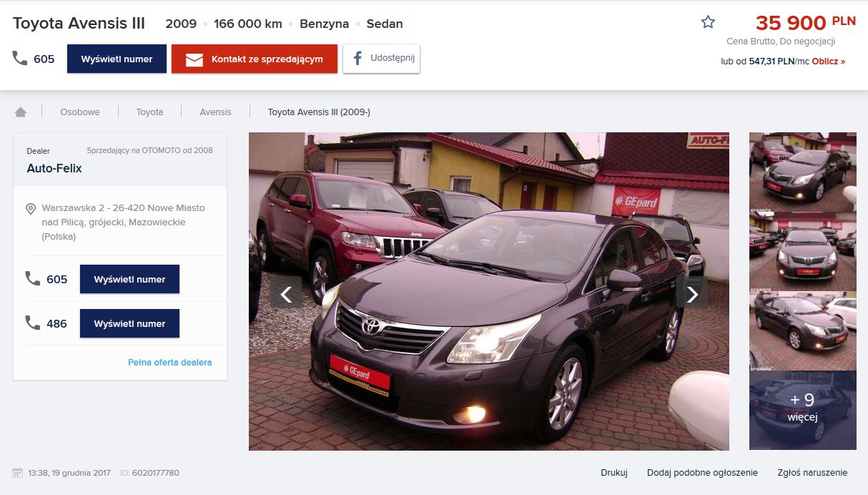Click the Benzyna fuel type text

click(x=325, y=24)
